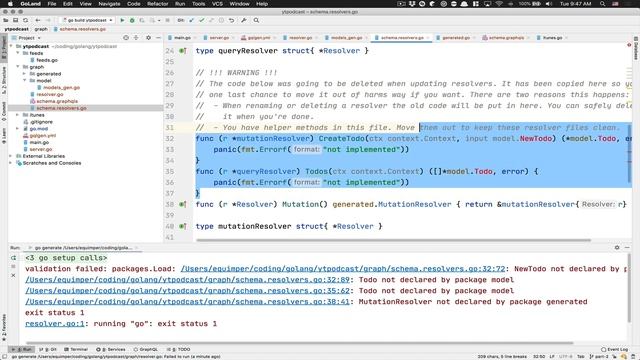This screenshot has height=360, width=640.
Task: Open Event Log in status bar
Action: (614, 349)
